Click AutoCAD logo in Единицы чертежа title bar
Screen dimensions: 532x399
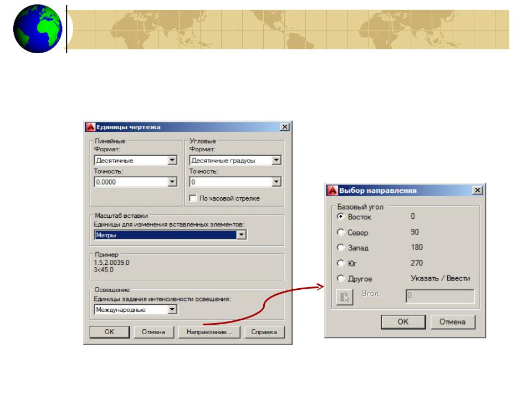click(90, 127)
